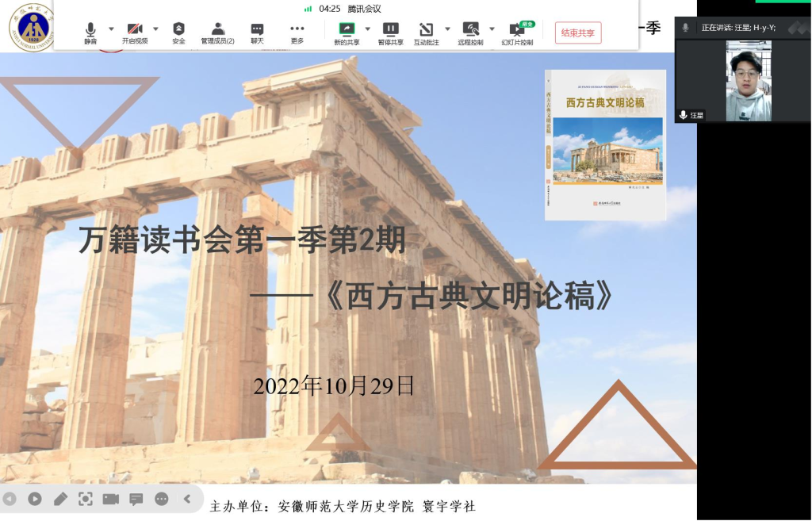Image resolution: width=812 pixels, height=521 pixels.
Task: Turn on the camera (开启视频)
Action: click(135, 33)
